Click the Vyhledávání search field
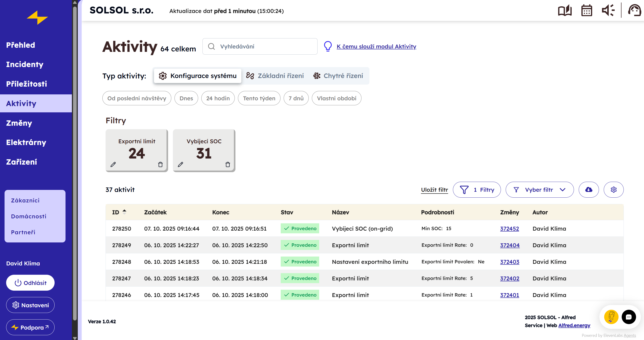The width and height of the screenshot is (644, 340). click(x=260, y=46)
